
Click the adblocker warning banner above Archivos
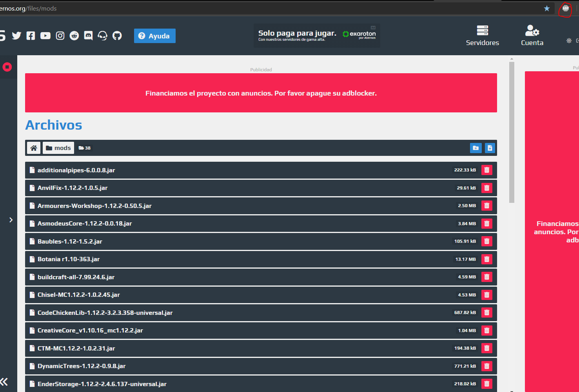click(261, 93)
